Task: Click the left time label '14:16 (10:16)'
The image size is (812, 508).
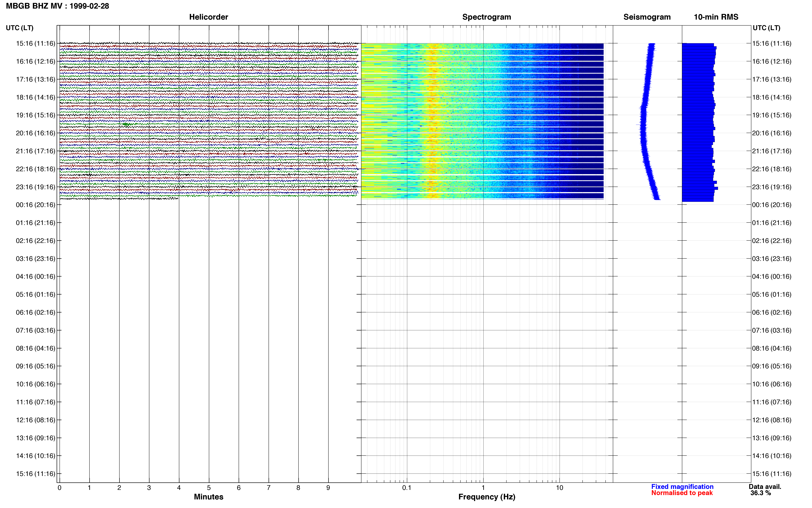Action: point(36,456)
